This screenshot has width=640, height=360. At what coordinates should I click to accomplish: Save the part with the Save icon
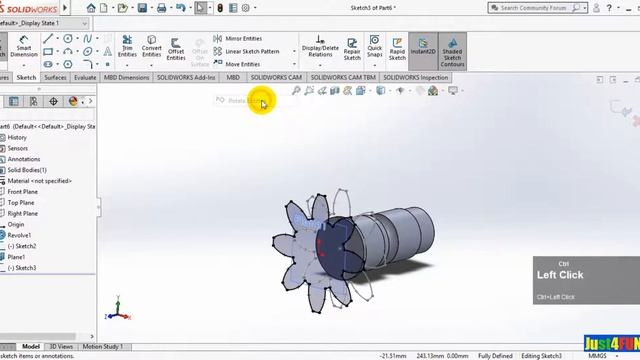point(142,8)
